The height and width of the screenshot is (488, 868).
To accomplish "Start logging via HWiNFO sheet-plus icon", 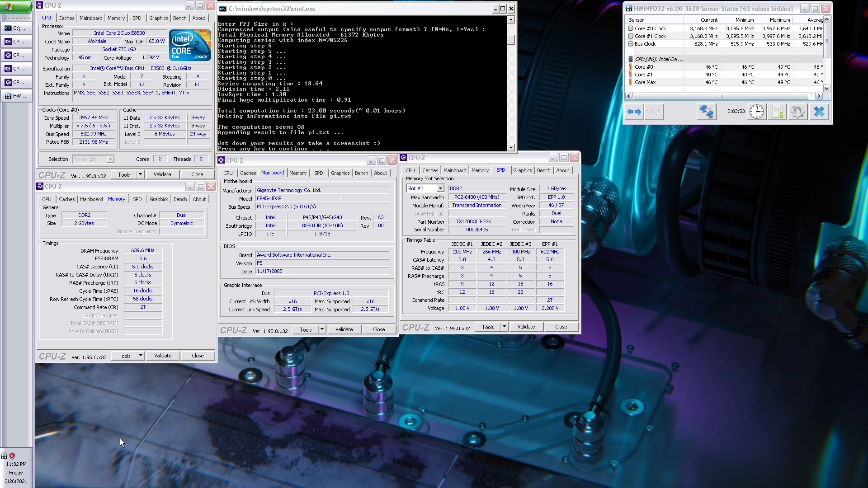I will point(778,112).
